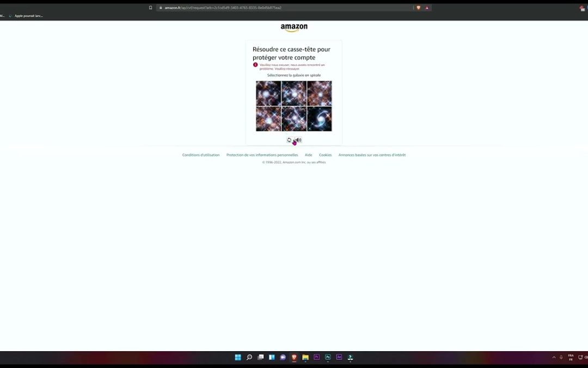The image size is (588, 368).
Task: Click the red error alert icon in the puzzle box
Action: coord(255,64)
